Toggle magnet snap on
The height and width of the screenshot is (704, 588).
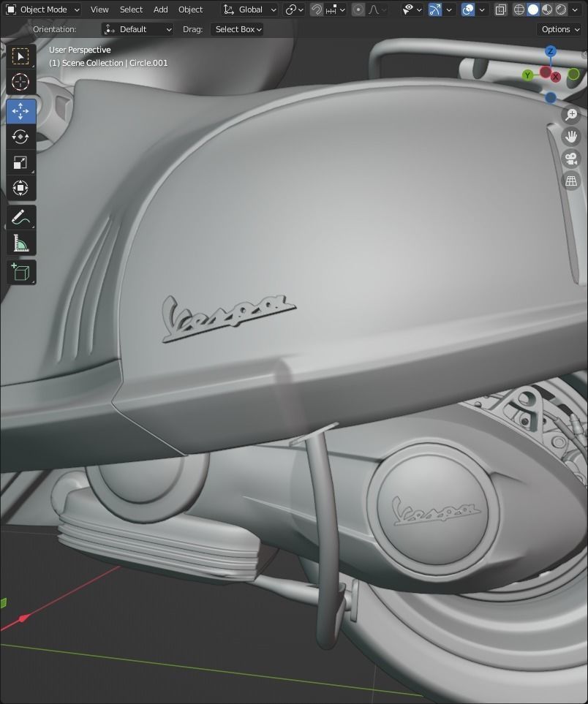tap(317, 10)
